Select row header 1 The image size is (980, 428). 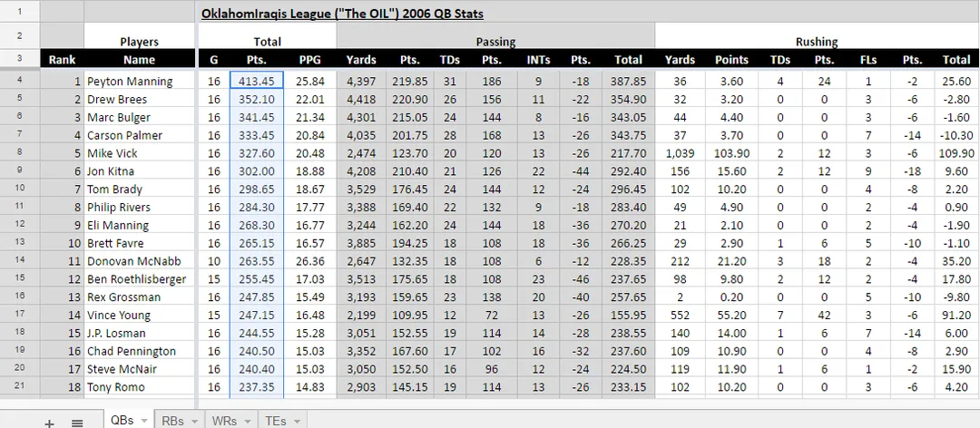point(20,12)
